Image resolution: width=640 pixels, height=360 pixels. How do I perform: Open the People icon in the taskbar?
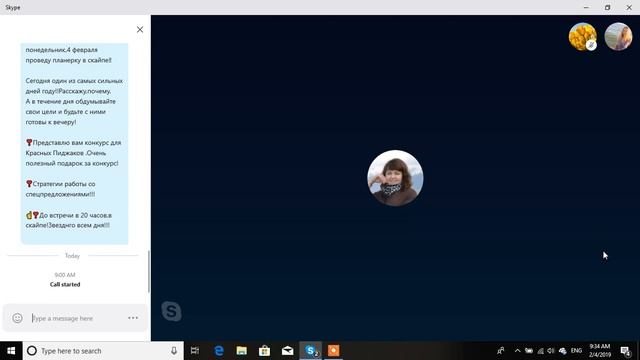click(501, 351)
